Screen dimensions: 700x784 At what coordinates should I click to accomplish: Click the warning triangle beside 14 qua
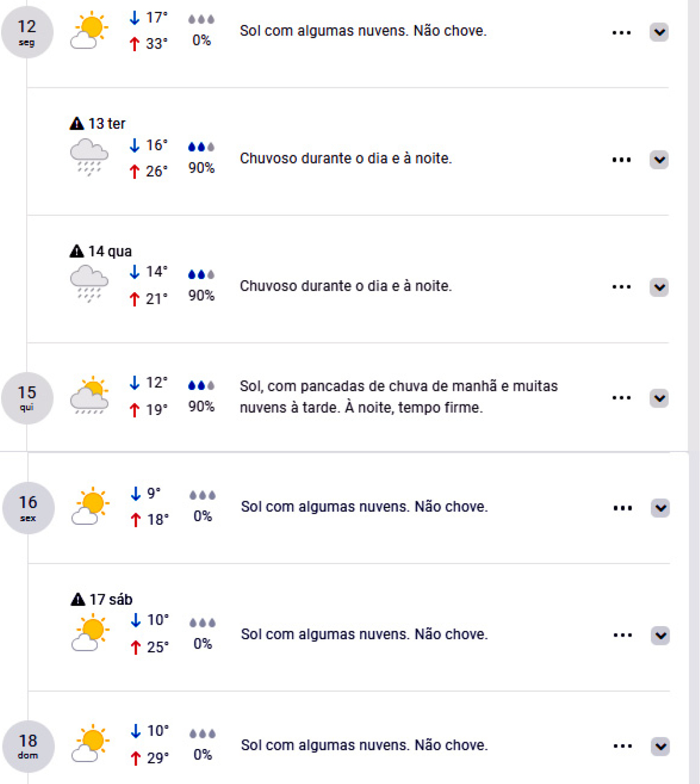[x=77, y=251]
